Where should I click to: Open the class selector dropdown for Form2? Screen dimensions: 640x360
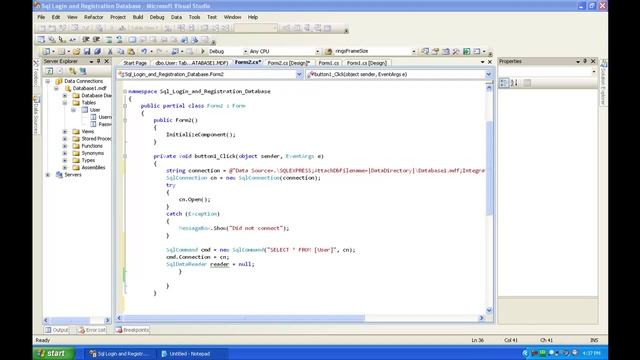coord(299,74)
